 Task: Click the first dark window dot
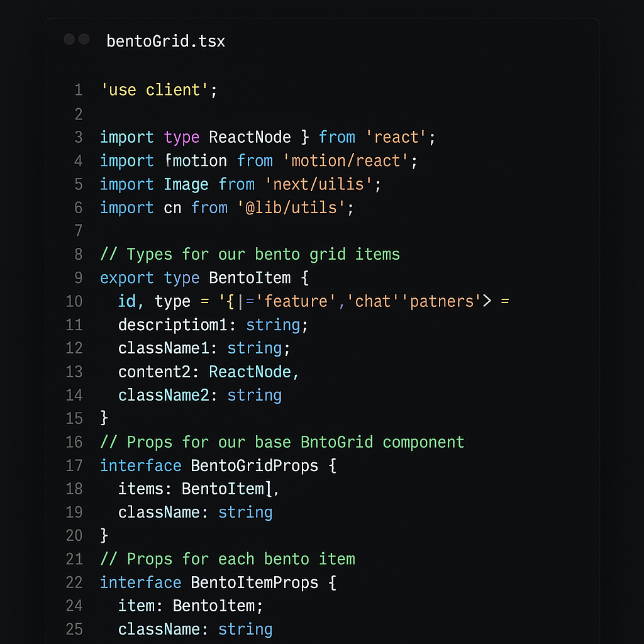69,40
